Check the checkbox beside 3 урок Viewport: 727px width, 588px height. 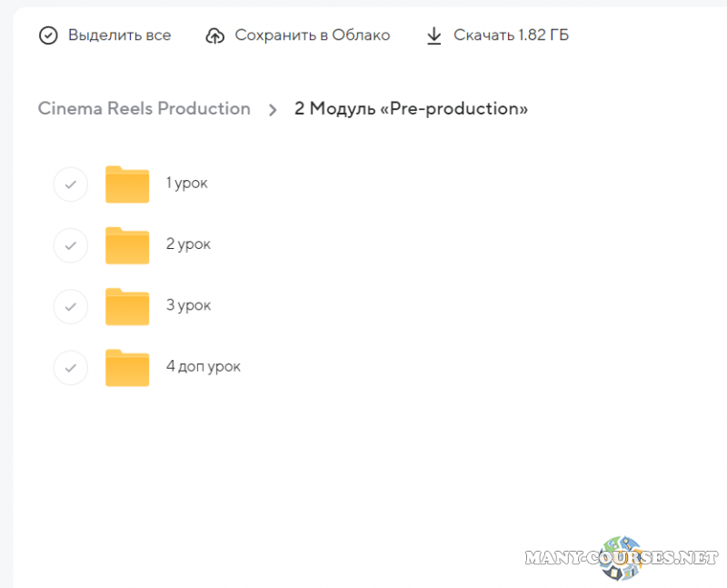coord(71,306)
